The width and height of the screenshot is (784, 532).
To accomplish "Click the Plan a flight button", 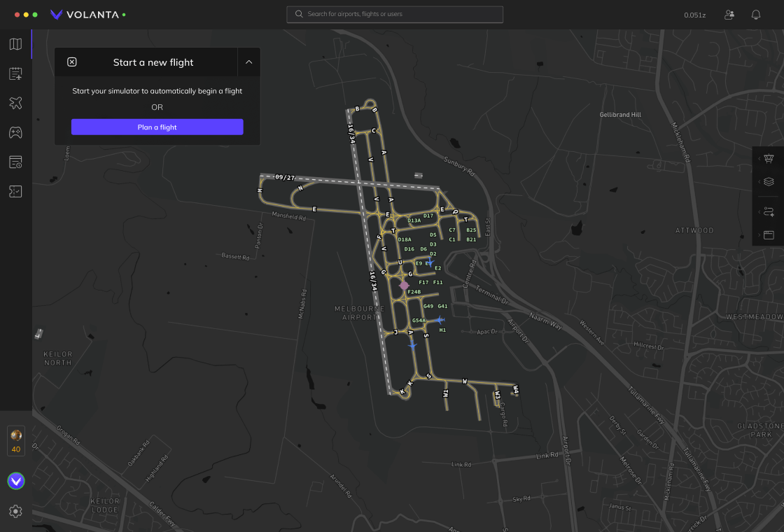I will [x=157, y=127].
